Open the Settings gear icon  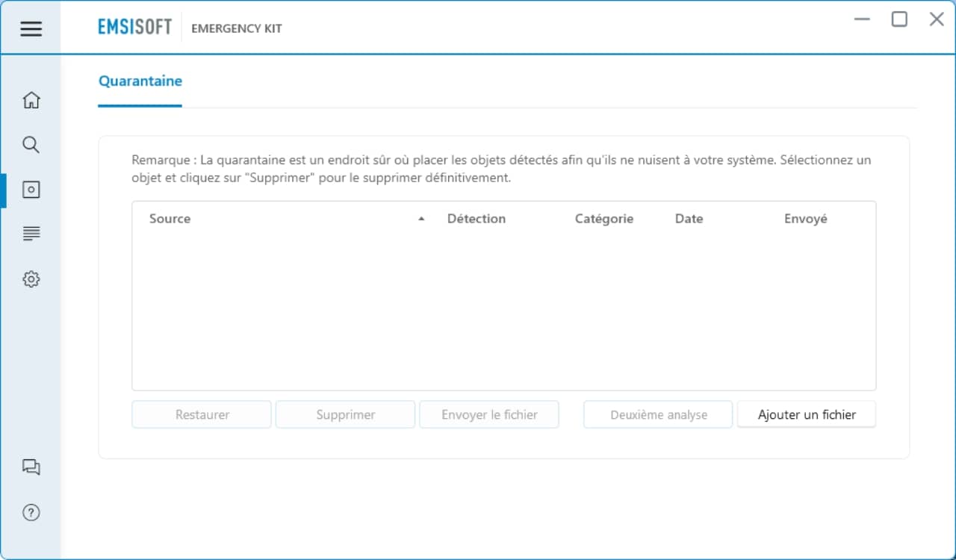tap(31, 279)
